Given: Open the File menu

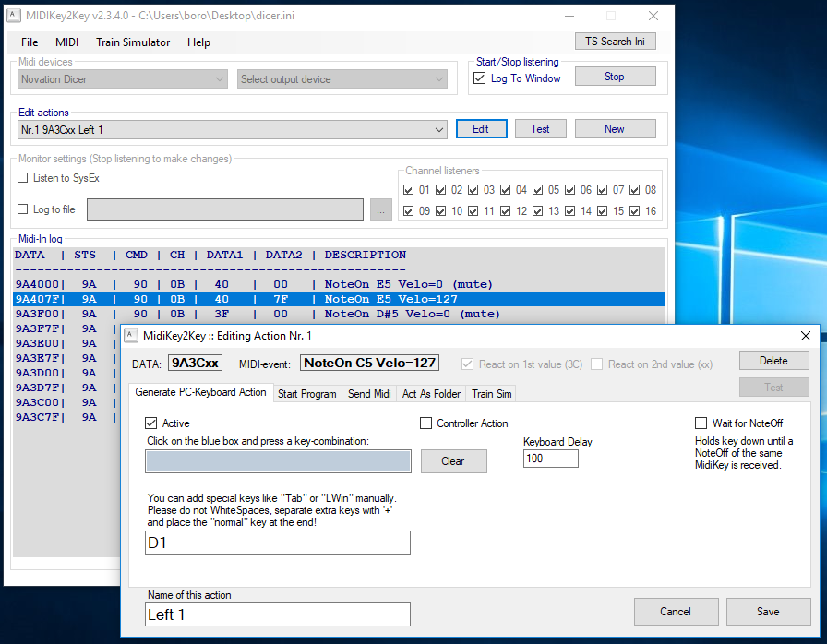Looking at the screenshot, I should 30,42.
